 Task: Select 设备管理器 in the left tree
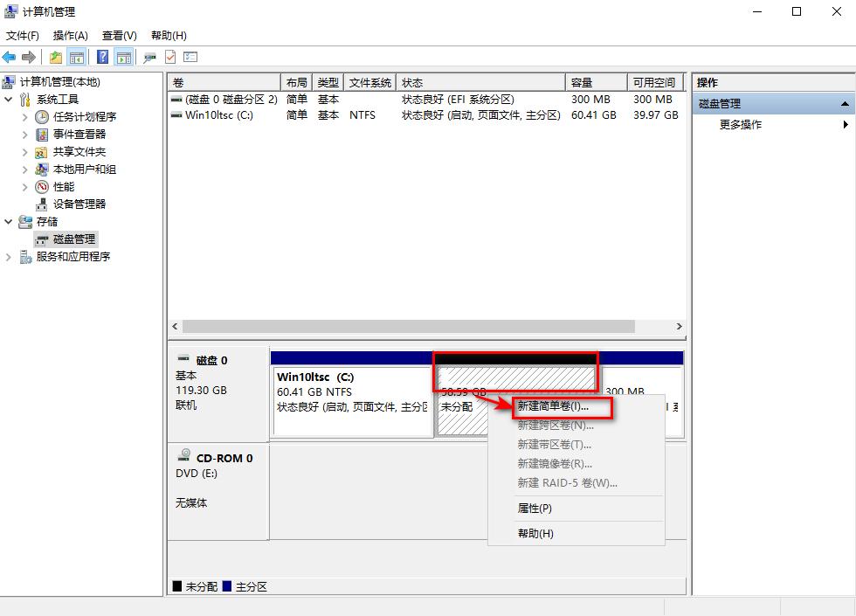coord(78,204)
